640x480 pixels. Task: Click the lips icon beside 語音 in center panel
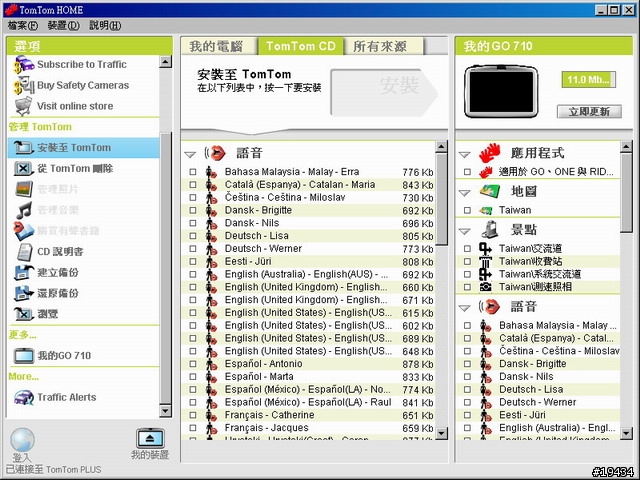[x=216, y=153]
